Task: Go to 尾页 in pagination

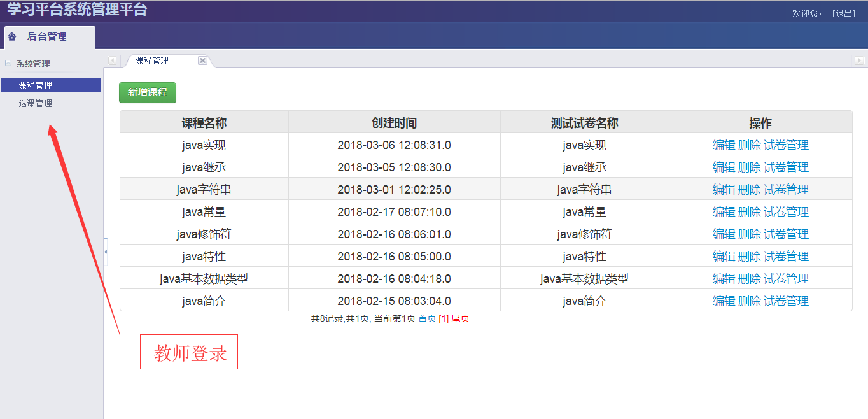Action: coord(460,318)
